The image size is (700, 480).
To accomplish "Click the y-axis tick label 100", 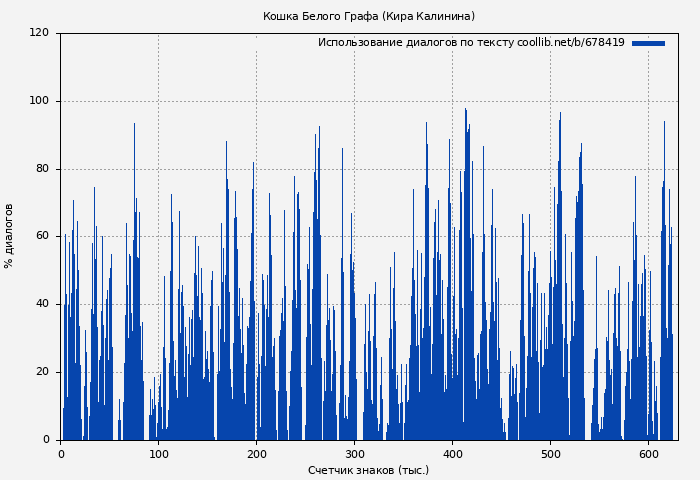I will click(39, 101).
